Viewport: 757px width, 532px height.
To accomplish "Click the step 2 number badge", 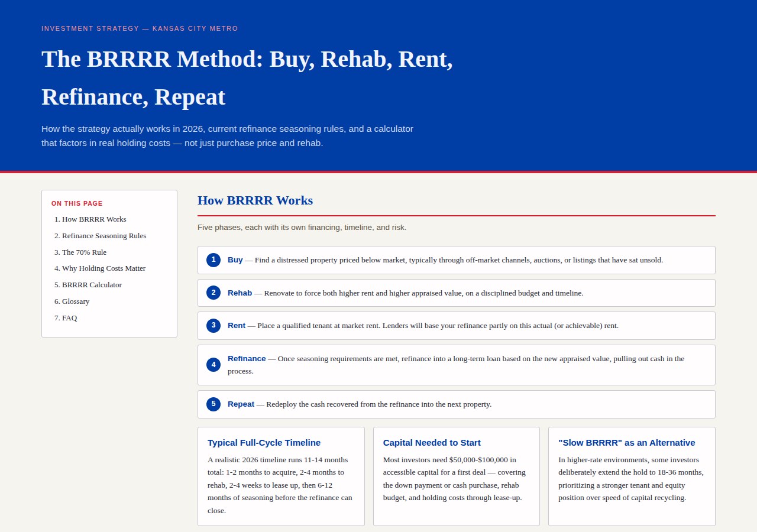I will tap(213, 293).
